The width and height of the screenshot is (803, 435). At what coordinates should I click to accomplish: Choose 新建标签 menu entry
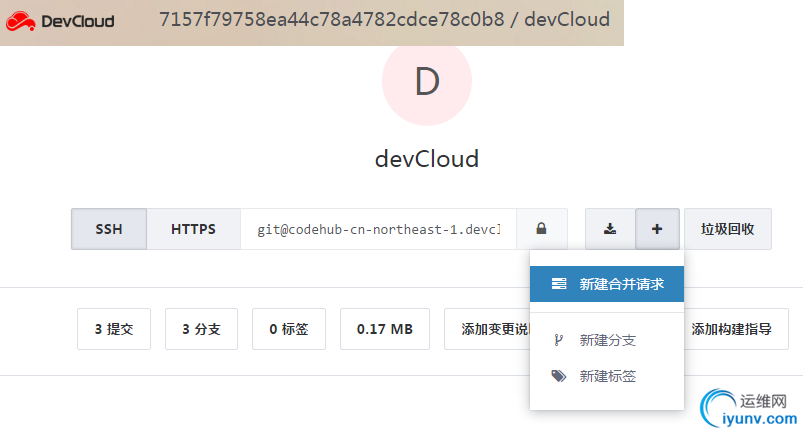tap(608, 376)
